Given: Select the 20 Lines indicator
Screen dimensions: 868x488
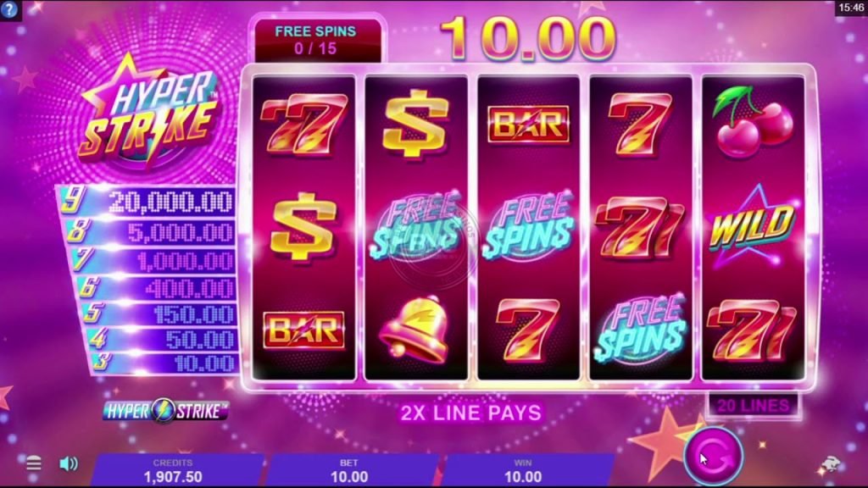Looking at the screenshot, I should 754,406.
